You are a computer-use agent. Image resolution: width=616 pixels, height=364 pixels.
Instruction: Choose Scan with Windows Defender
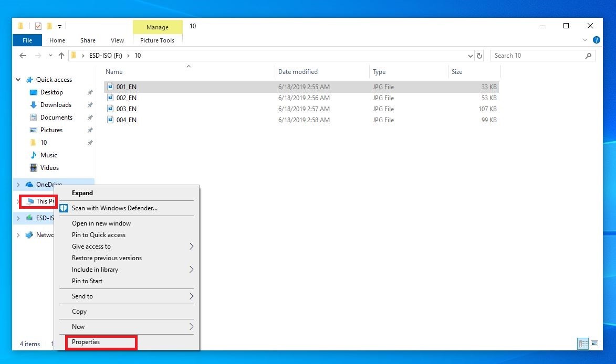pos(114,208)
